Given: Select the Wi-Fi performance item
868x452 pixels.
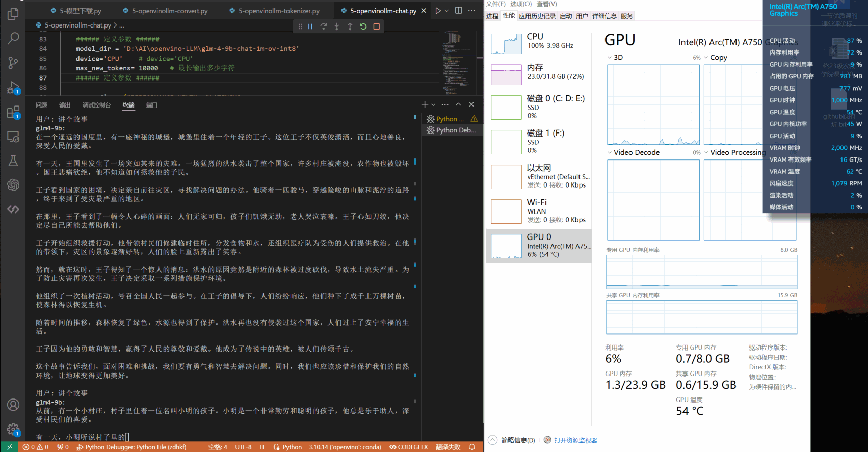Looking at the screenshot, I should click(x=539, y=211).
